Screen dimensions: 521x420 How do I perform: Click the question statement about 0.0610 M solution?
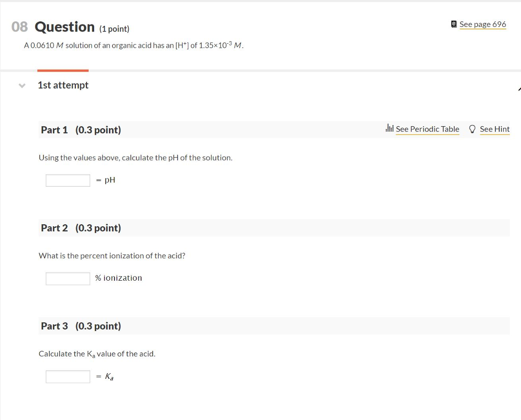134,45
